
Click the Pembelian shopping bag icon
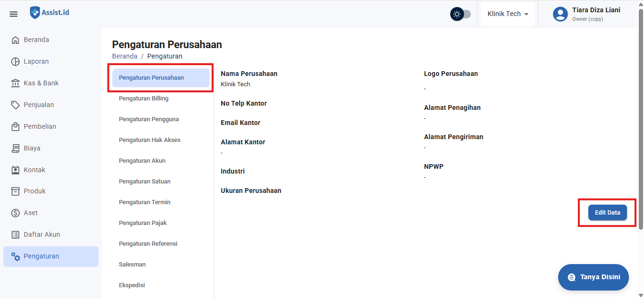(x=16, y=127)
